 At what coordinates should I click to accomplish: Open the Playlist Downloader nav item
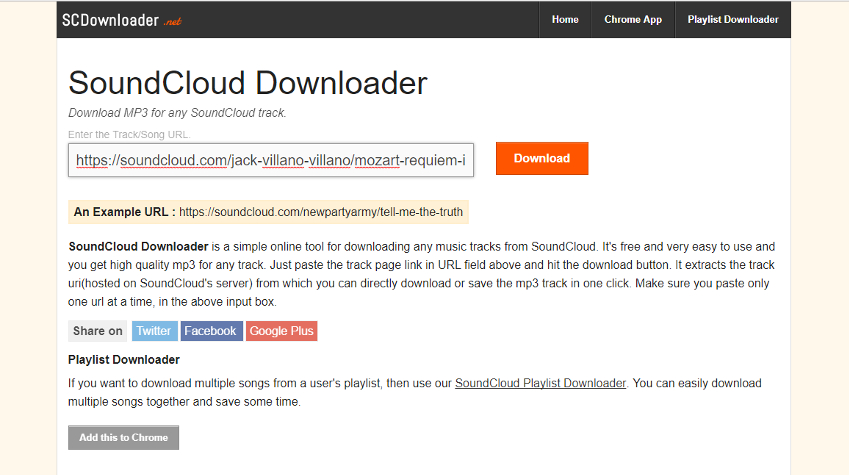(733, 19)
